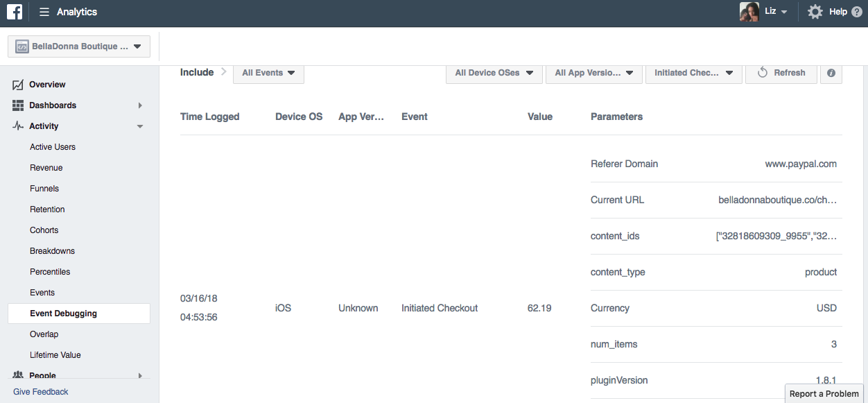868x403 pixels.
Task: Select Funnels in the sidebar
Action: (x=44, y=189)
